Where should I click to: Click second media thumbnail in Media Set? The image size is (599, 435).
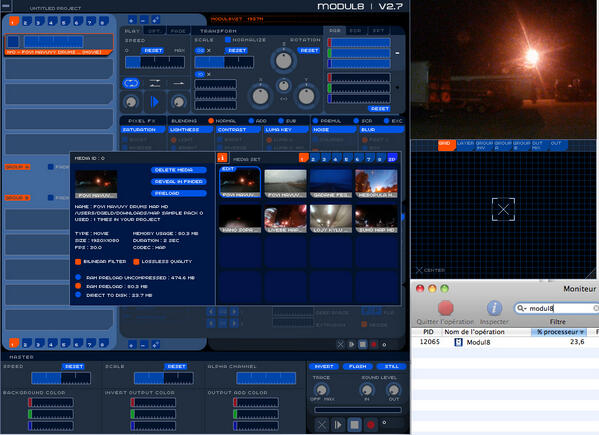(285, 184)
